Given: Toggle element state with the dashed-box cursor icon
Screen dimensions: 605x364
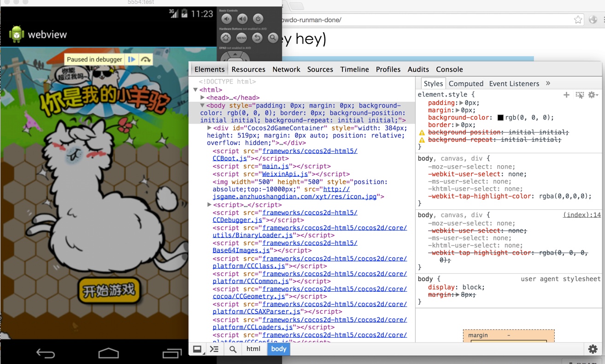Looking at the screenshot, I should click(580, 95).
